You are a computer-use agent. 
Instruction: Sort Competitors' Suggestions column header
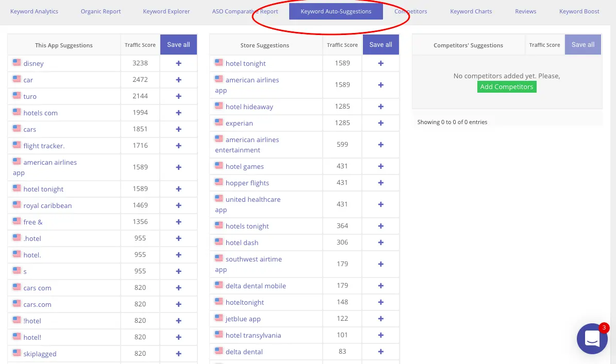(x=468, y=45)
